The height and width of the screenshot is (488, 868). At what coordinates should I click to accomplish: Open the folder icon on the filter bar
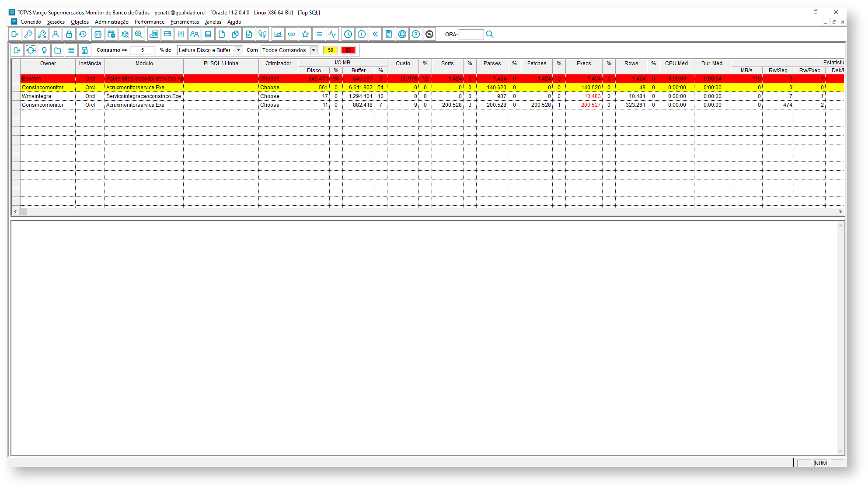[x=57, y=50]
